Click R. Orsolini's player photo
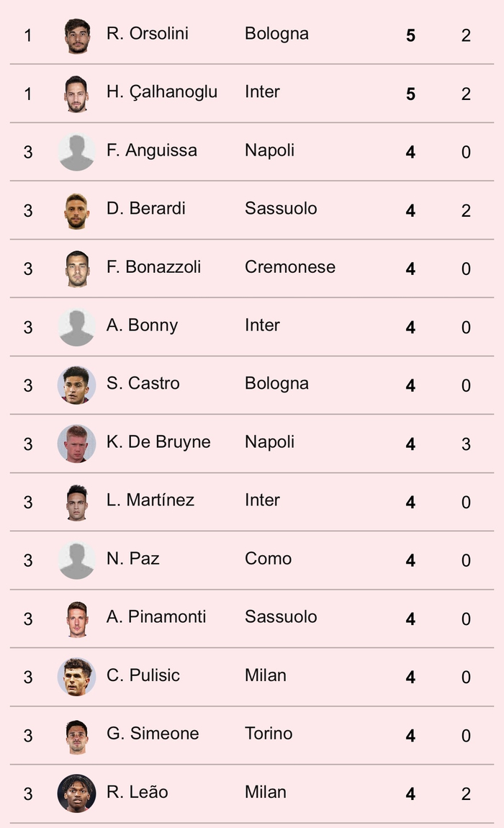 pos(76,35)
